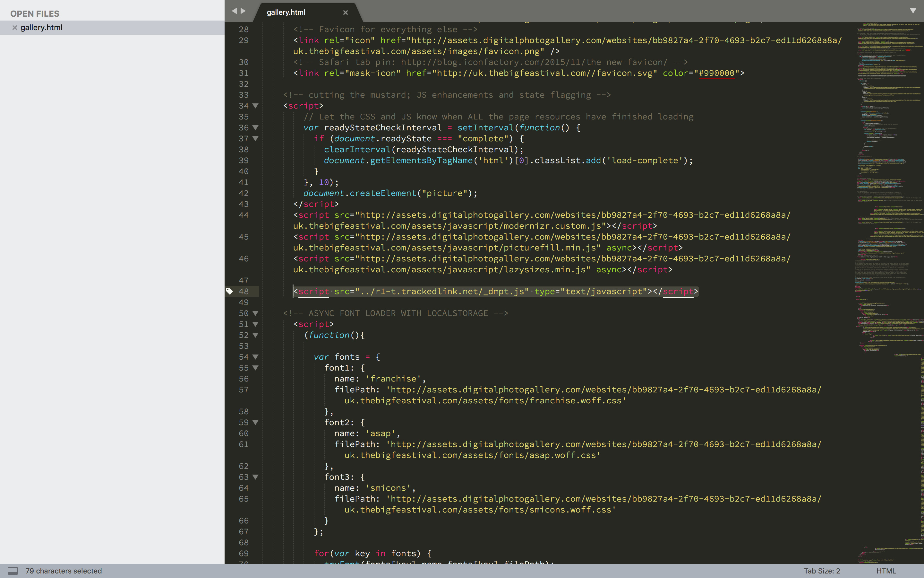Select gallery.html in Open Files list
The width and height of the screenshot is (924, 578).
pyautogui.click(x=112, y=28)
